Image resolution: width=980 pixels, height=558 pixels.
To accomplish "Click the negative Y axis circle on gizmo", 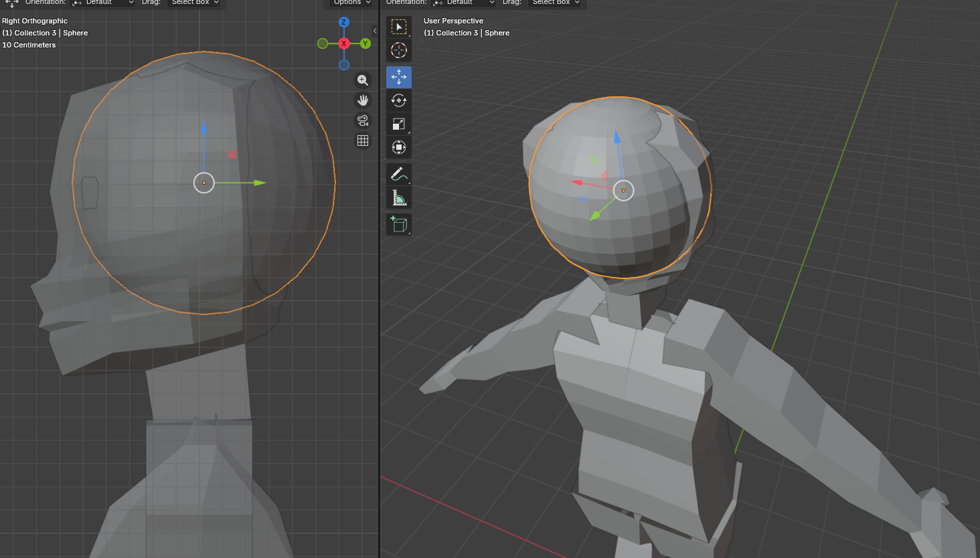I will (x=323, y=43).
